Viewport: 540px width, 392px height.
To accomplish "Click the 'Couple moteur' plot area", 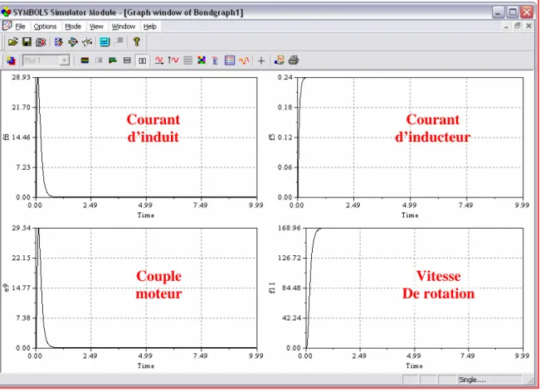I will coord(146,288).
